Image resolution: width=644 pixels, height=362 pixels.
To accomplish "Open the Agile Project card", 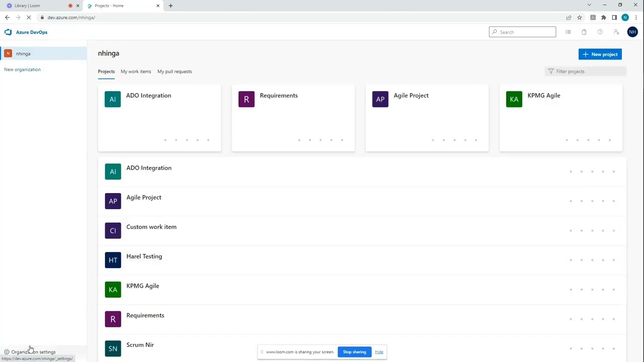I will 427,118.
